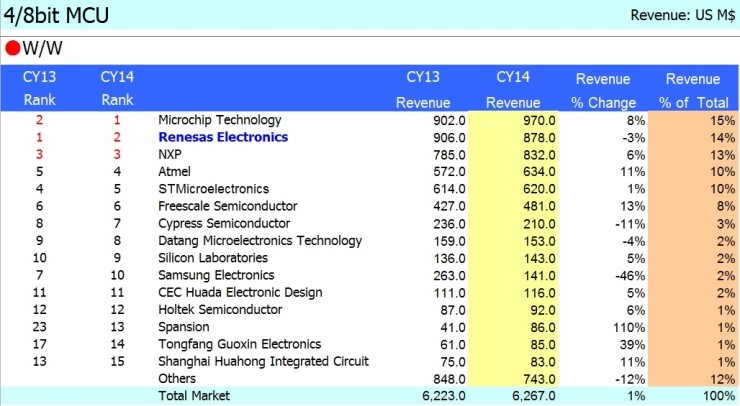Click Renesas revenue change '-3%'
The width and height of the screenshot is (740, 406).
[x=633, y=138]
